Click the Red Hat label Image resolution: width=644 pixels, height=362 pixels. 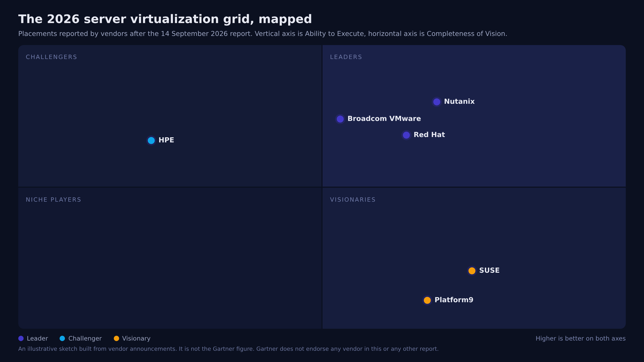tap(429, 135)
